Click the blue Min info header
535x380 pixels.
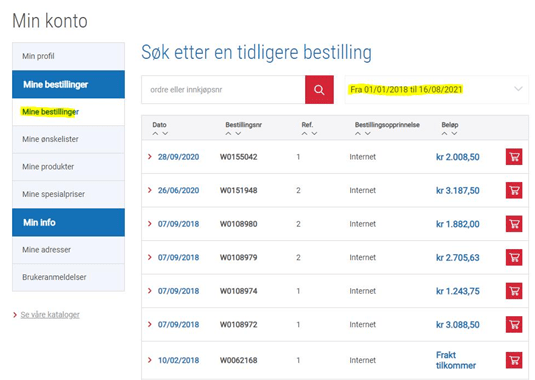pyautogui.click(x=68, y=222)
